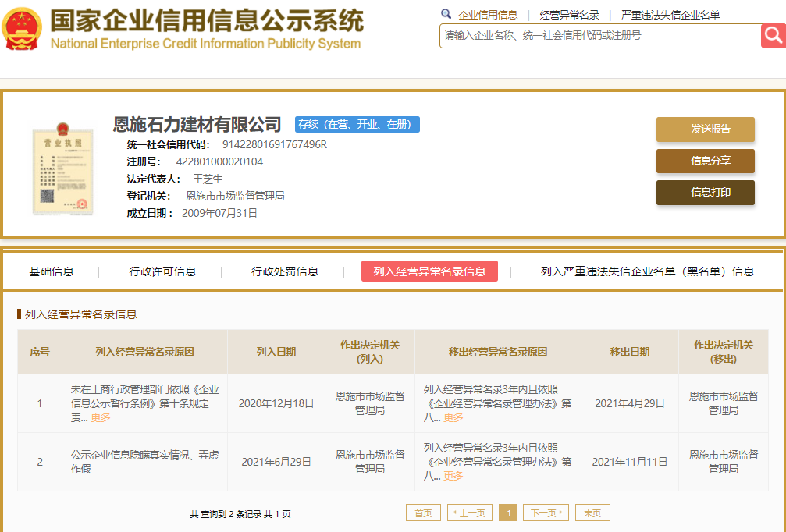The image size is (786, 532).
Task: Switch to the 行政许可信息 tab
Action: (x=162, y=271)
